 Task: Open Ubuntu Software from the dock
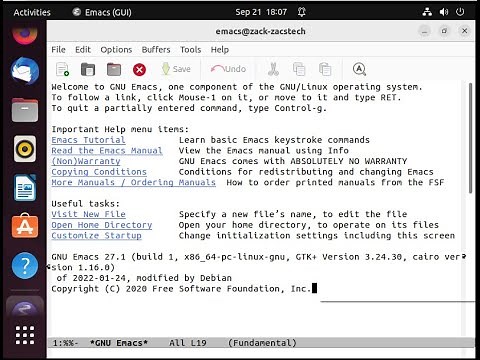coord(25,226)
